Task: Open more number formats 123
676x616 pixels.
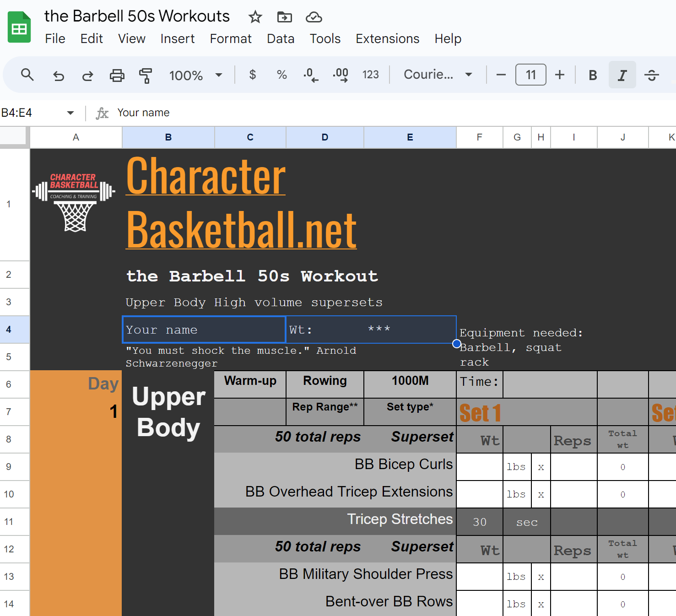Action: (x=370, y=75)
